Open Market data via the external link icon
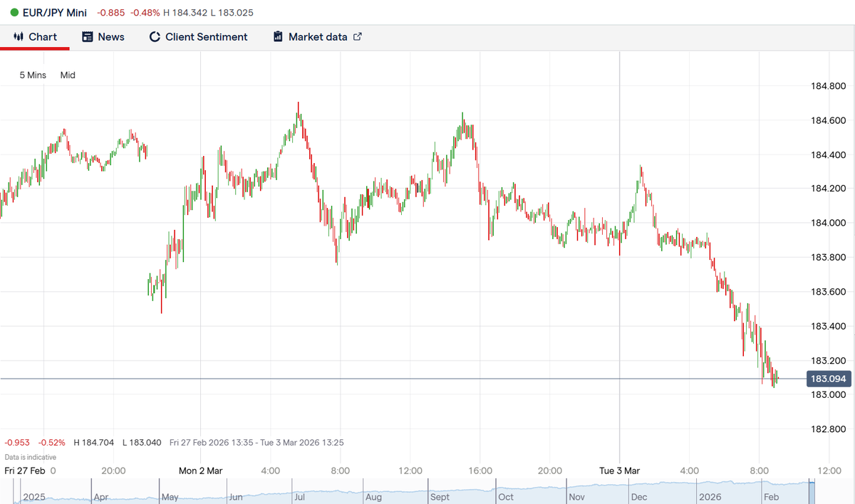855x504 pixels. pyautogui.click(x=357, y=36)
